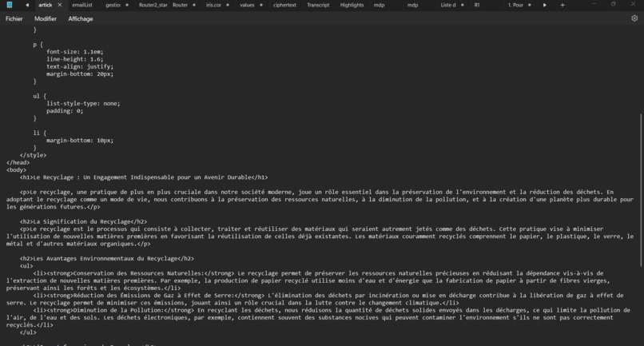Click the opening <ul> tag line
Image resolution: width=644 pixels, height=346 pixels.
26,266
